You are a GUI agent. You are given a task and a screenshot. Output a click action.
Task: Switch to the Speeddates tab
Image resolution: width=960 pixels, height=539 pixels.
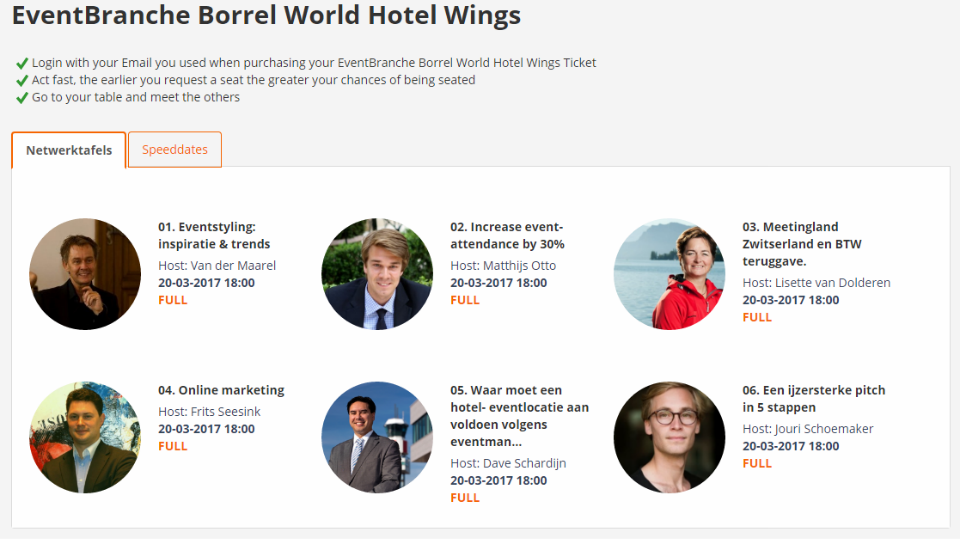175,150
